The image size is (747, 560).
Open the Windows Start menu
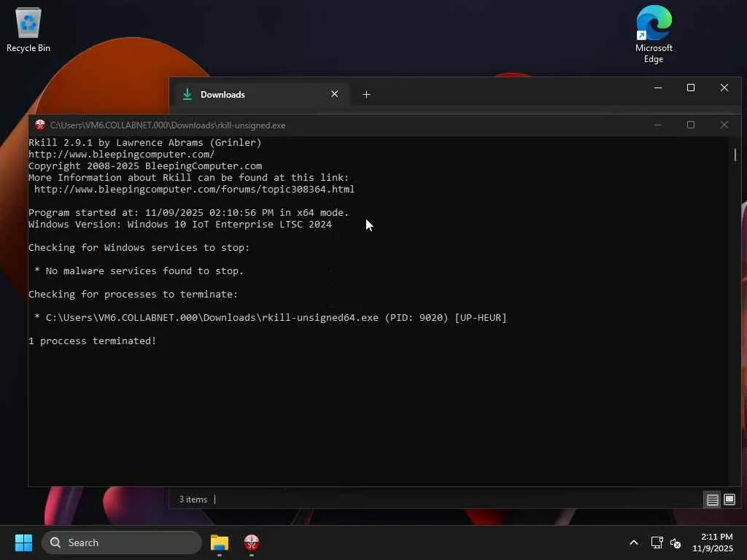point(23,542)
